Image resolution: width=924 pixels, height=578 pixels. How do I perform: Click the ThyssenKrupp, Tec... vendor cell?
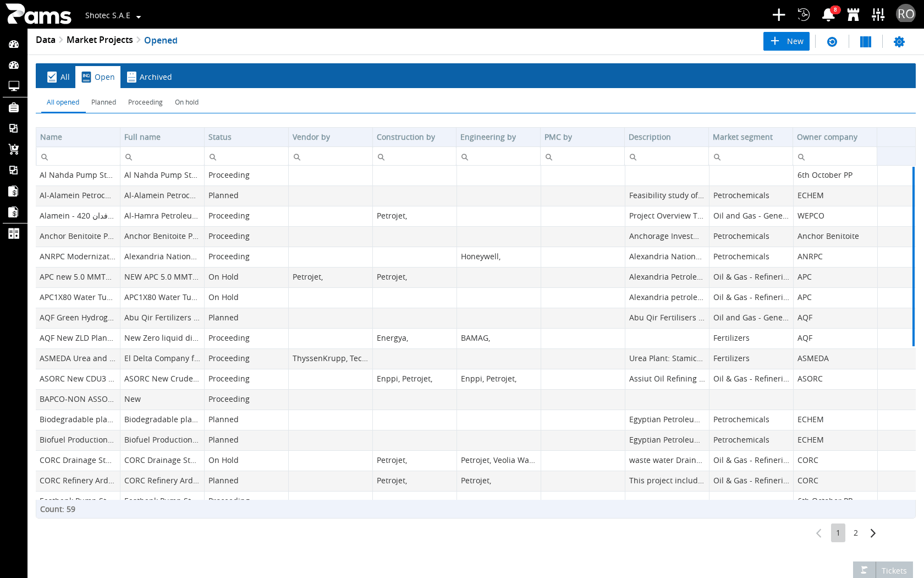(x=331, y=358)
